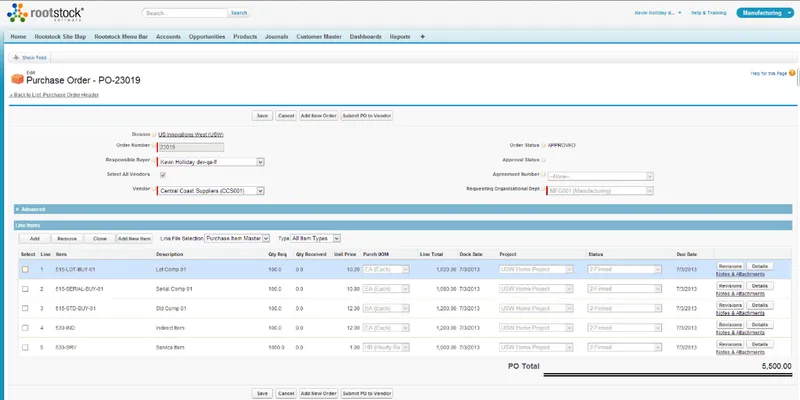This screenshot has width=800, height=400.
Task: Click the Rootstock software logo
Action: click(x=45, y=12)
